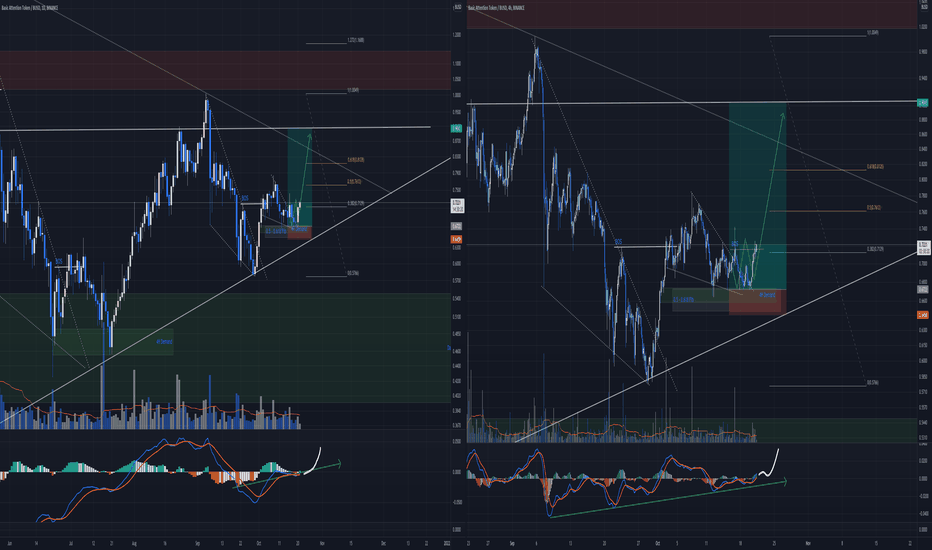Select the 0.382 Fib level label on 4h chart

(x=875, y=249)
